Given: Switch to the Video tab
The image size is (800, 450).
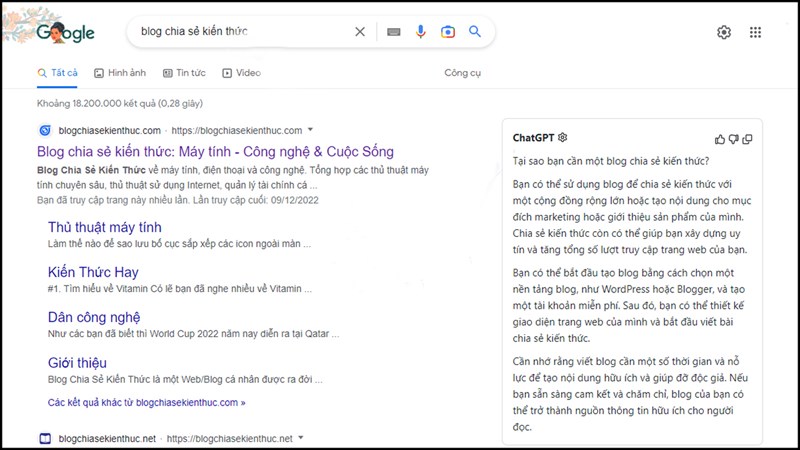Looking at the screenshot, I should (241, 73).
